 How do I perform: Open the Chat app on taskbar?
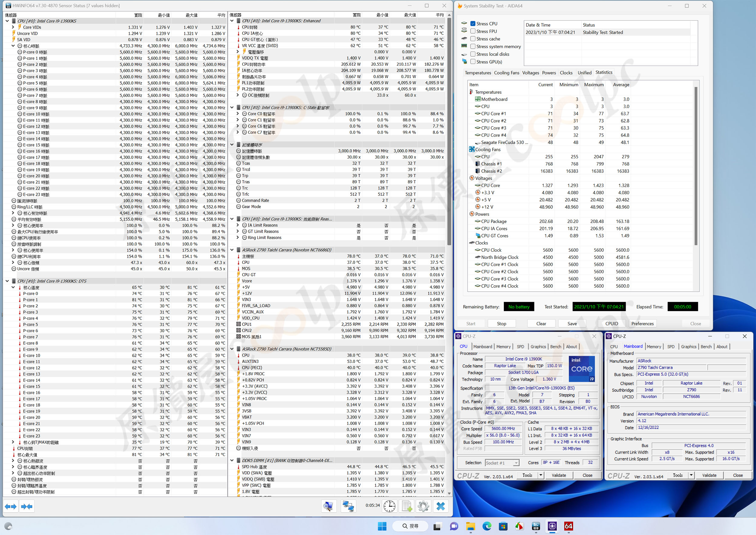[x=454, y=526]
